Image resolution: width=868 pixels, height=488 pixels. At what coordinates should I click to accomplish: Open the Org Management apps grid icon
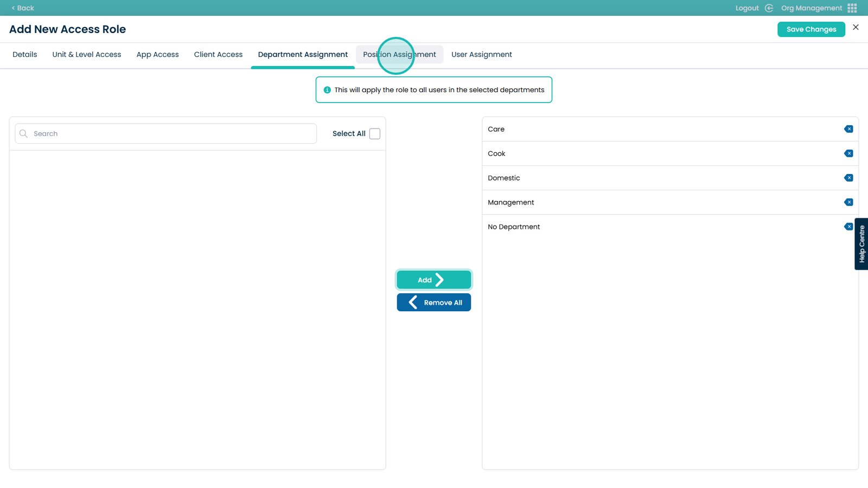(x=852, y=8)
